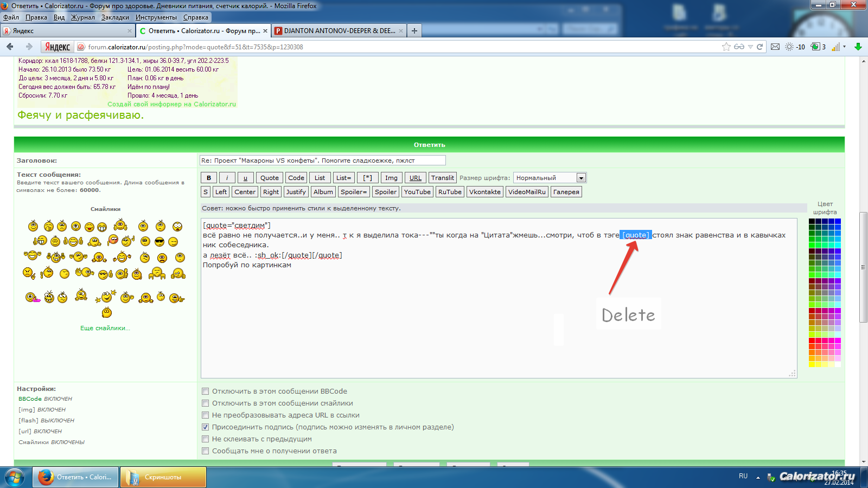Click the Center alignment button
Image resolution: width=868 pixels, height=488 pixels.
(245, 192)
